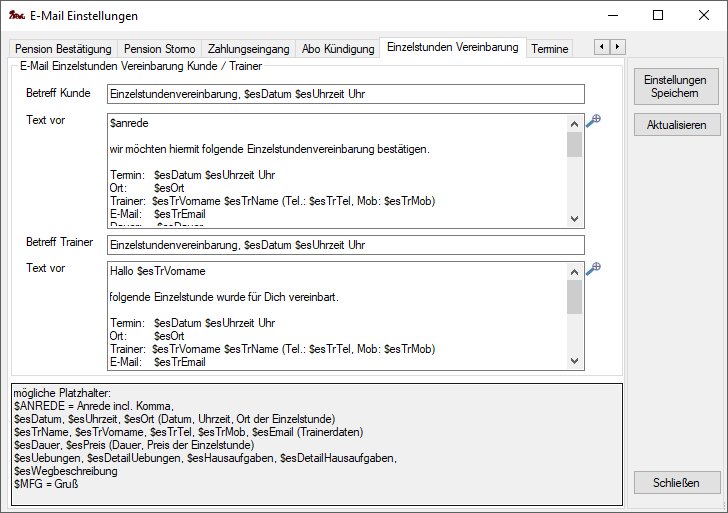
Task: Switch to the Pension Storno tab
Action: pos(159,48)
